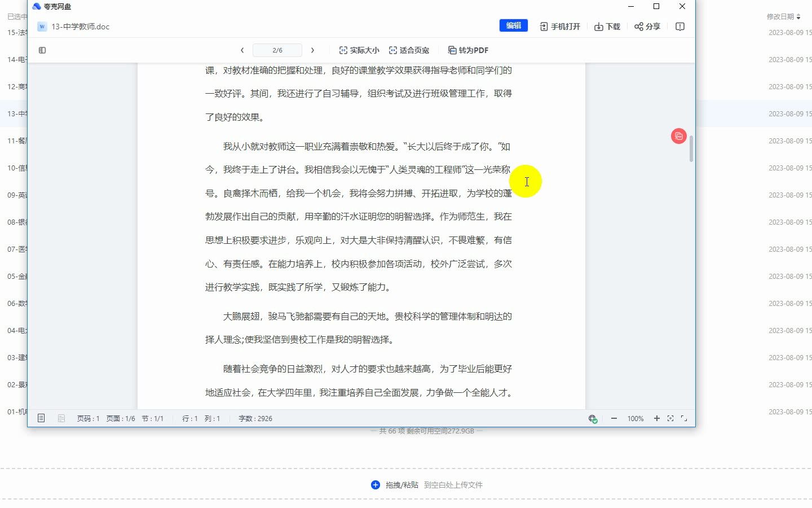Click the blue plus upload icon
Viewport: 812px width, 508px height.
point(376,485)
